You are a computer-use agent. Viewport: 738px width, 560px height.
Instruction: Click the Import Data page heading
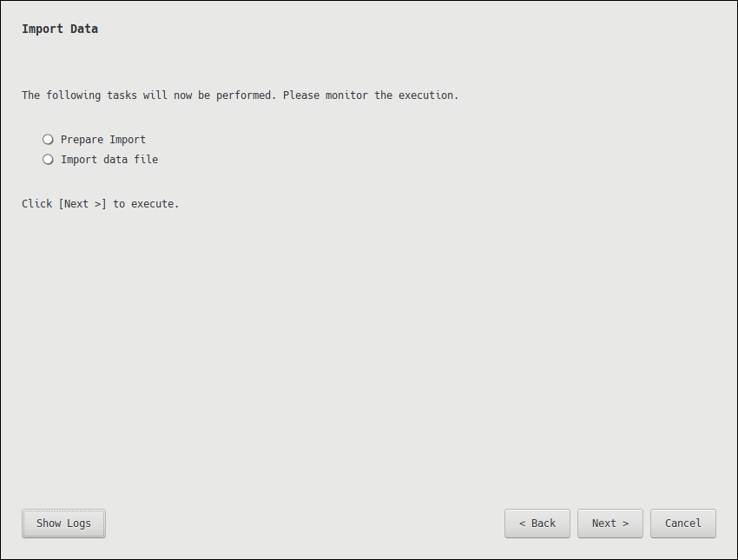60,29
